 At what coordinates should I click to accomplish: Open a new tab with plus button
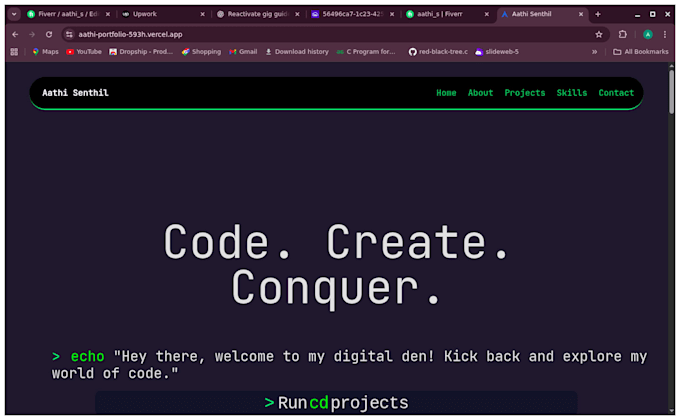598,14
